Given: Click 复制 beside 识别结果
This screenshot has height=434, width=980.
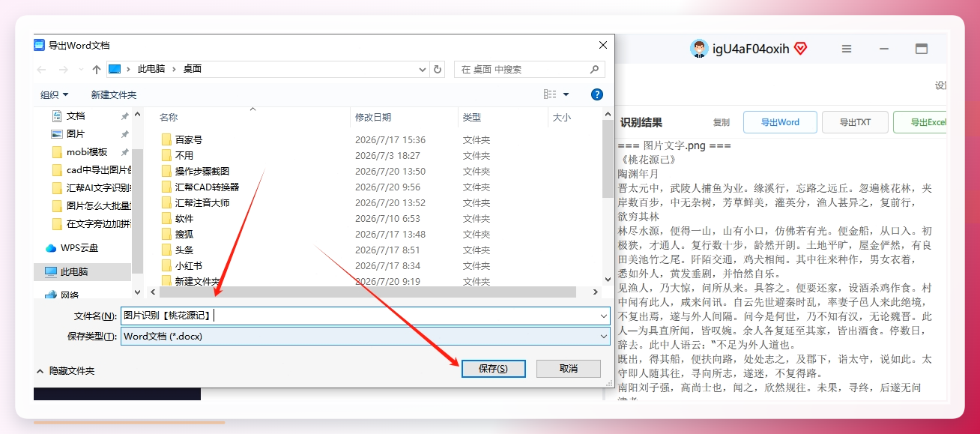Looking at the screenshot, I should pyautogui.click(x=721, y=122).
